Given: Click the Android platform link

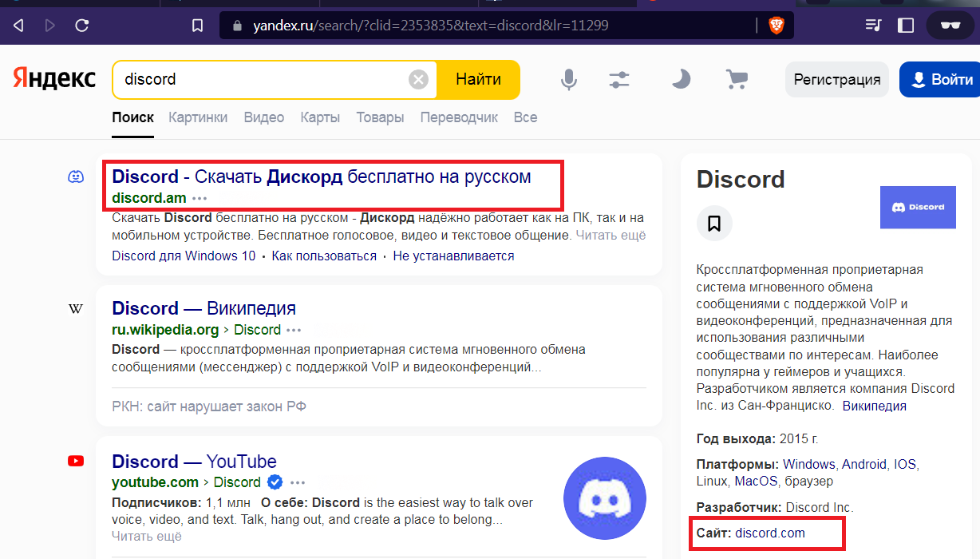Looking at the screenshot, I should pos(863,464).
